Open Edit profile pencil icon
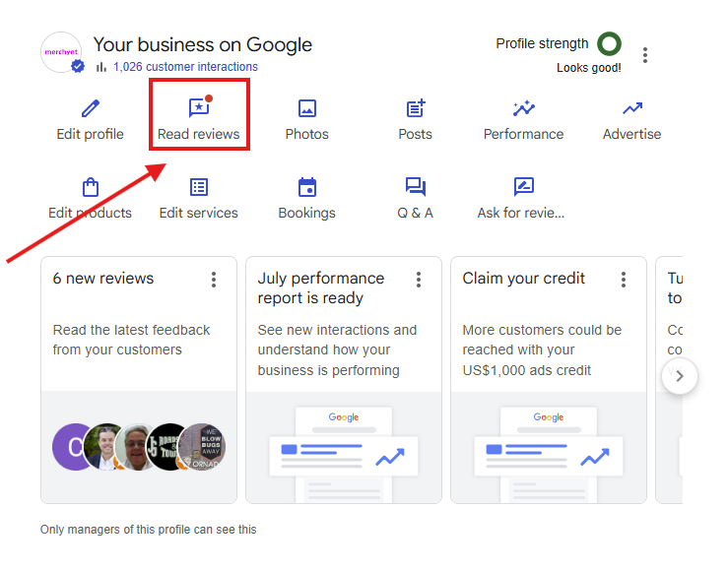Image resolution: width=728 pixels, height=572 pixels. 90,108
